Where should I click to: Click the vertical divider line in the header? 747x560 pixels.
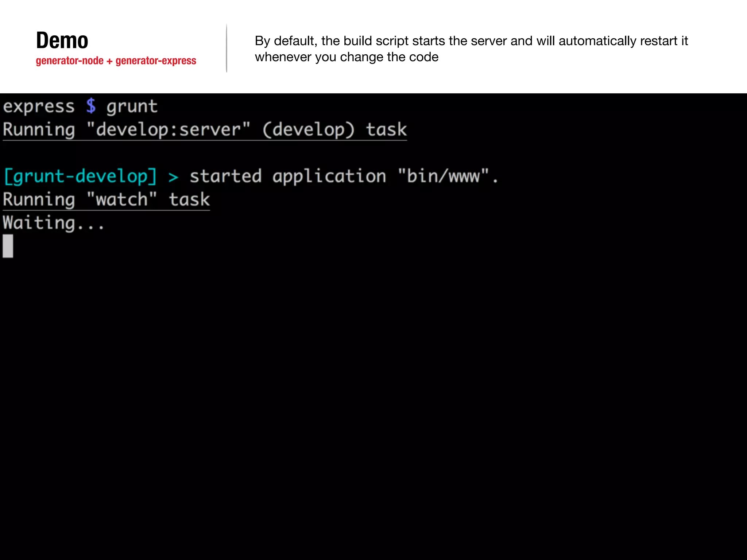point(227,48)
